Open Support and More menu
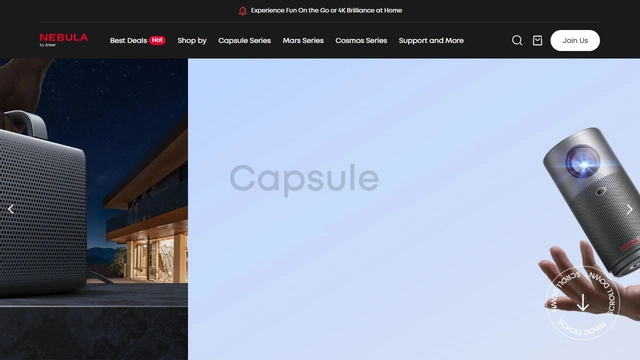 pyautogui.click(x=431, y=40)
